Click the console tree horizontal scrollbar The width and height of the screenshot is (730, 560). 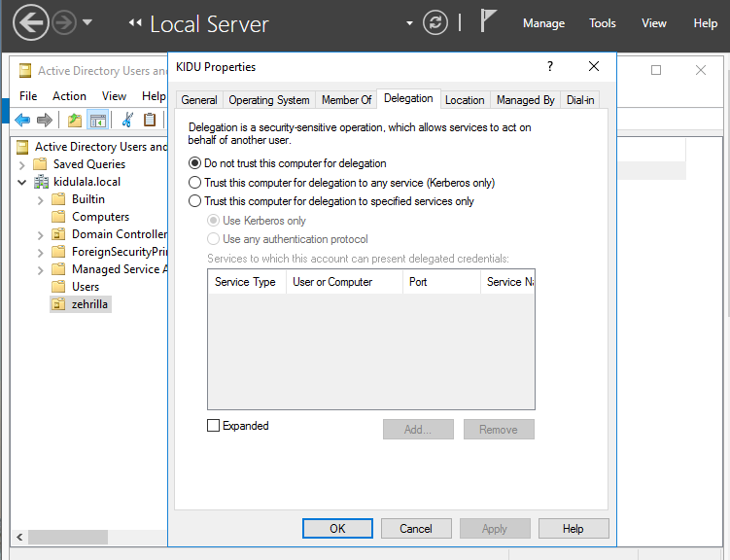68,537
